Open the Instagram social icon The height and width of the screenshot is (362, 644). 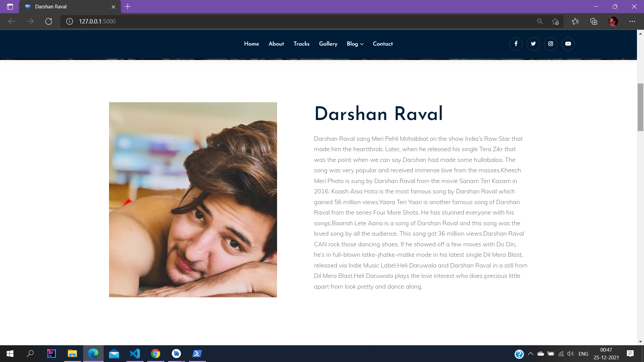pyautogui.click(x=550, y=44)
